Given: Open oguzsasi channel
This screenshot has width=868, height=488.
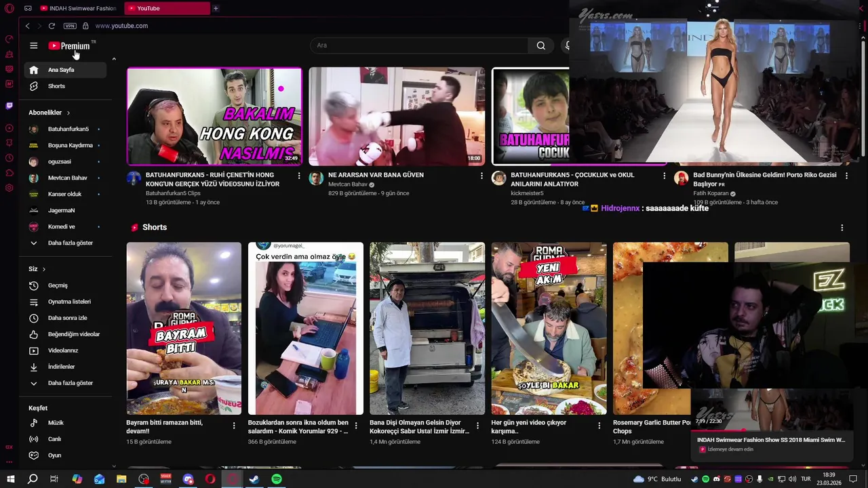Looking at the screenshot, I should [x=66, y=161].
